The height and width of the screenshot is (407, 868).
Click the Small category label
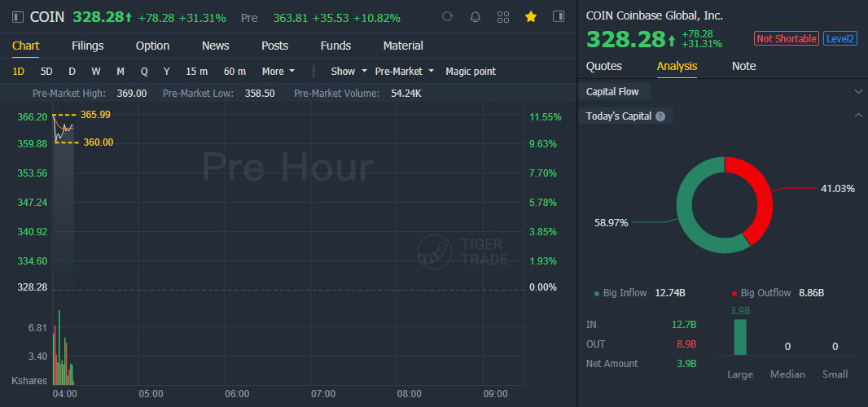(x=835, y=374)
